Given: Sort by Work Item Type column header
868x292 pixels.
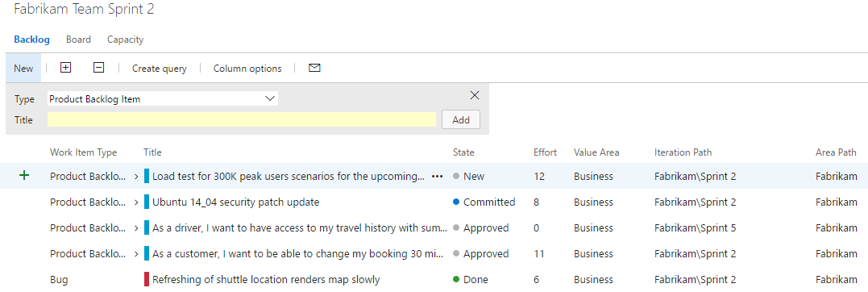Looking at the screenshot, I should point(84,152).
